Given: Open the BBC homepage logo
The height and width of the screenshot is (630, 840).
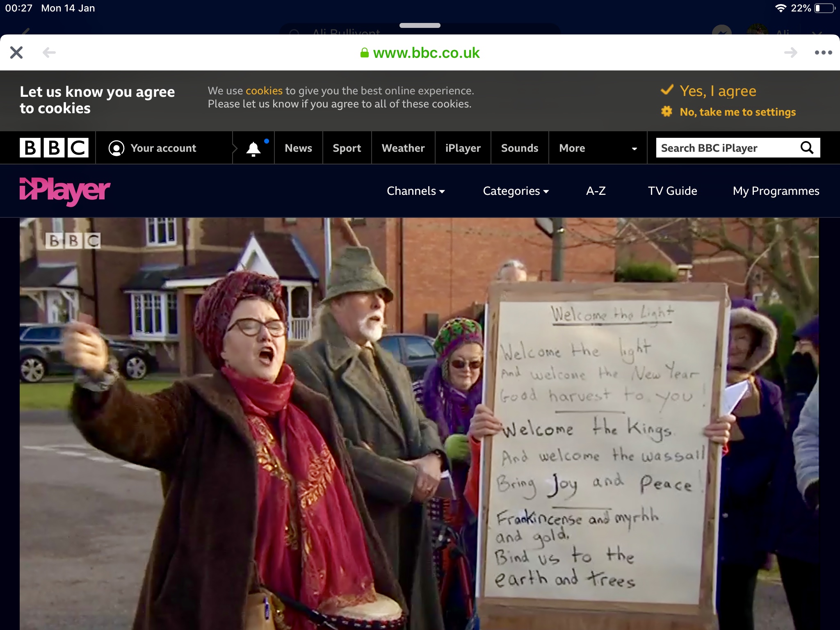Looking at the screenshot, I should tap(54, 148).
